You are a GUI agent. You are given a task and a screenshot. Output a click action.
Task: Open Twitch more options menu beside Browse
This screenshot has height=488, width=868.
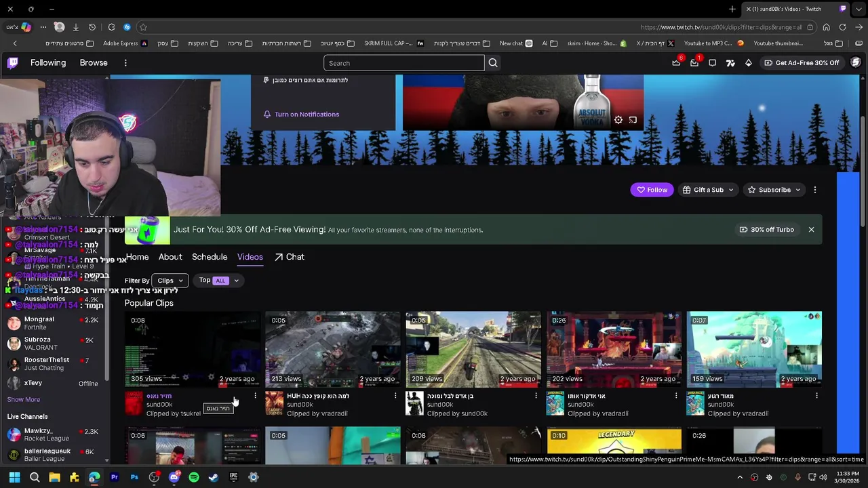click(x=125, y=63)
